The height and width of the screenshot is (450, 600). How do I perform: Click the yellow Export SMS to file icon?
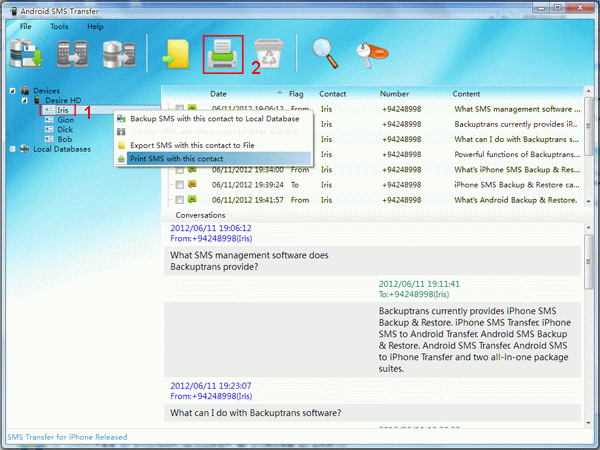[x=176, y=54]
